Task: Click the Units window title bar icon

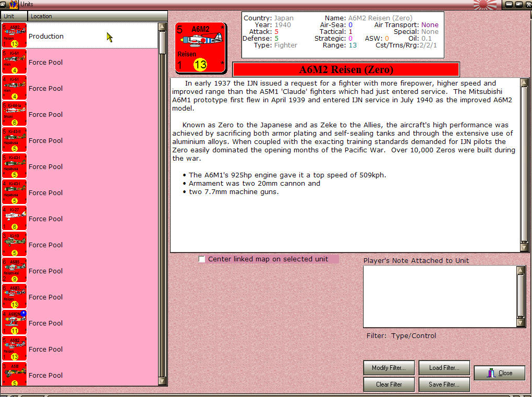Action: click(x=13, y=4)
